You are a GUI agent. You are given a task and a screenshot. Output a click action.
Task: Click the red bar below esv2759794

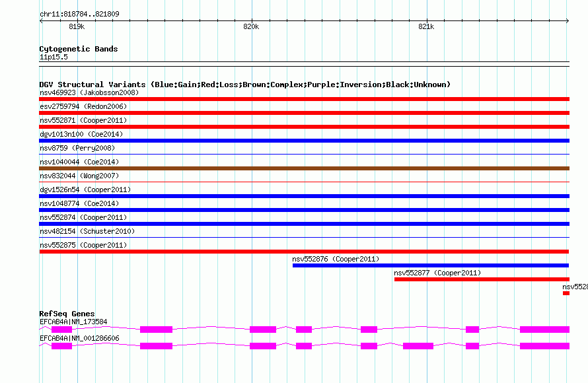point(304,113)
